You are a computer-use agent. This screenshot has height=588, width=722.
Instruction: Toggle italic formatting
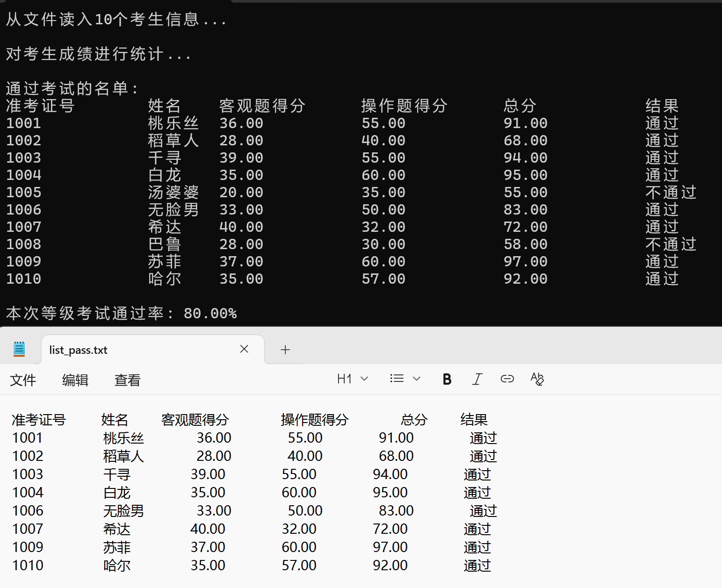point(477,379)
